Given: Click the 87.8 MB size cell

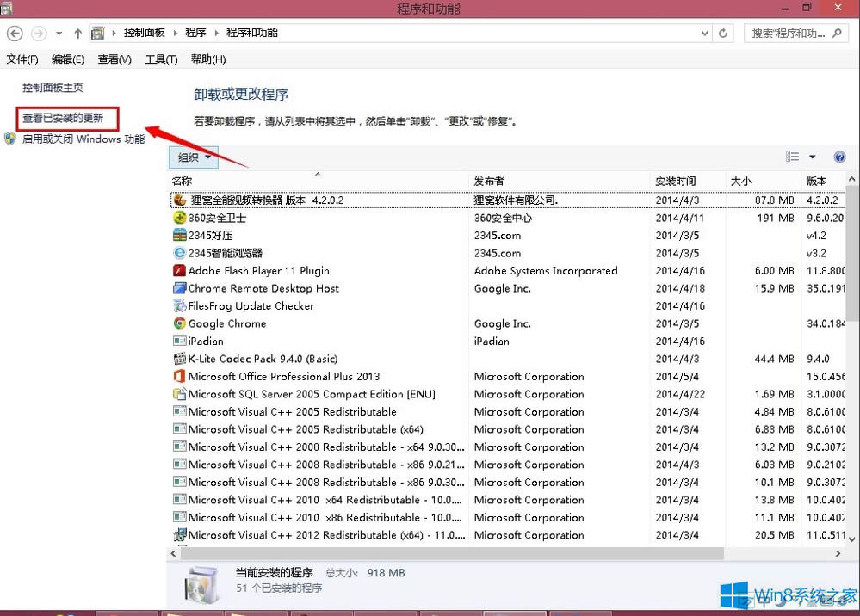Looking at the screenshot, I should click(x=775, y=200).
